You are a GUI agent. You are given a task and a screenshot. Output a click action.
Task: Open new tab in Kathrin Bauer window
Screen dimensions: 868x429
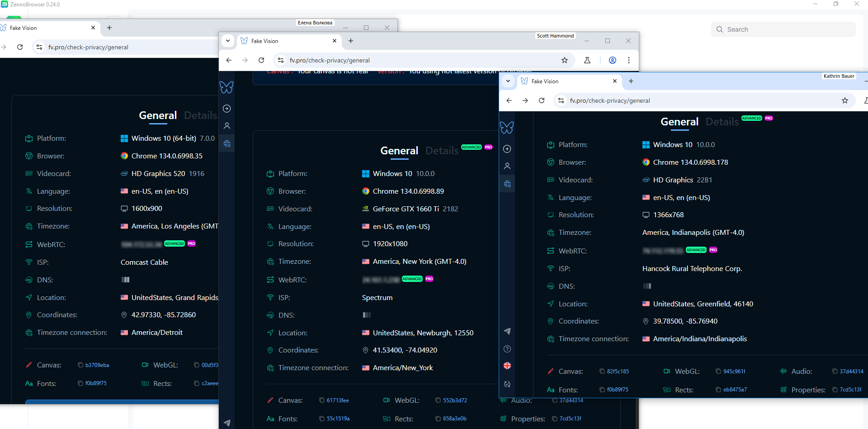[631, 81]
